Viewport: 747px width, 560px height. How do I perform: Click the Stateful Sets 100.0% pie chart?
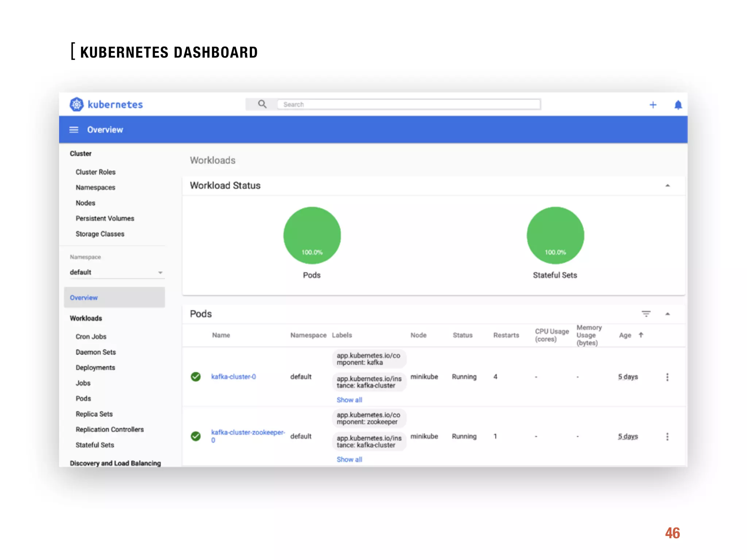(x=556, y=236)
